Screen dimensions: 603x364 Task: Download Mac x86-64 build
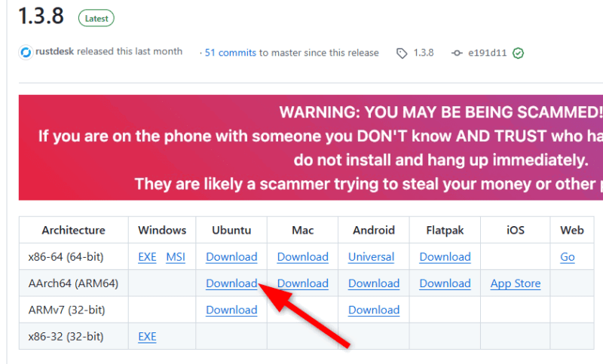point(302,257)
